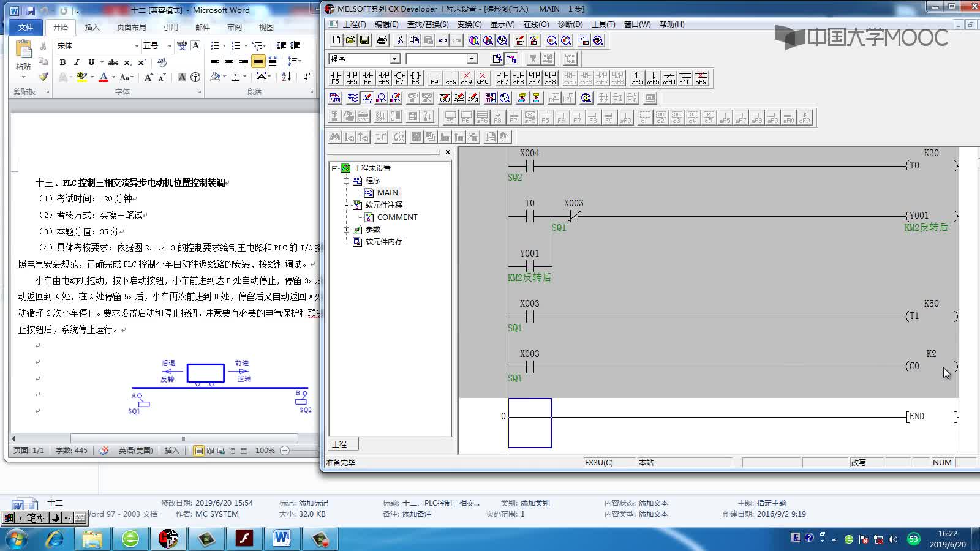Open the 工程(F) menu
Screen dimensions: 980x551
(354, 24)
